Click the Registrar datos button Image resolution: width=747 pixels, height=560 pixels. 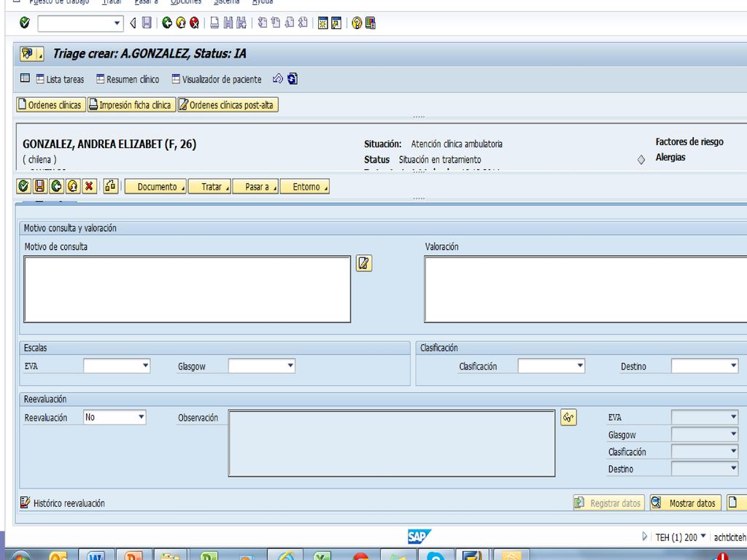608,503
